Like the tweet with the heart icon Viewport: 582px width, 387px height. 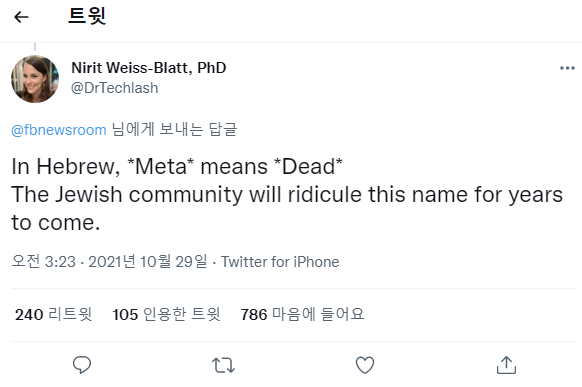pyautogui.click(x=365, y=365)
